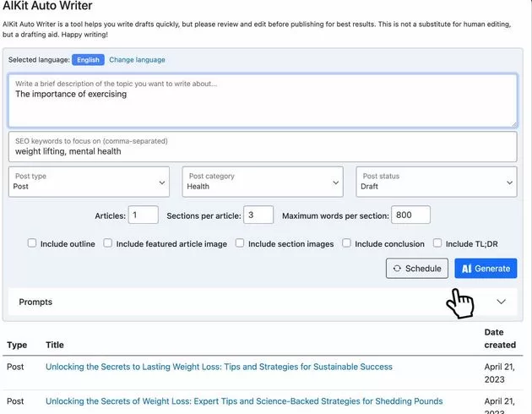Enable the Include outline checkbox
The width and height of the screenshot is (532, 414).
coord(32,243)
